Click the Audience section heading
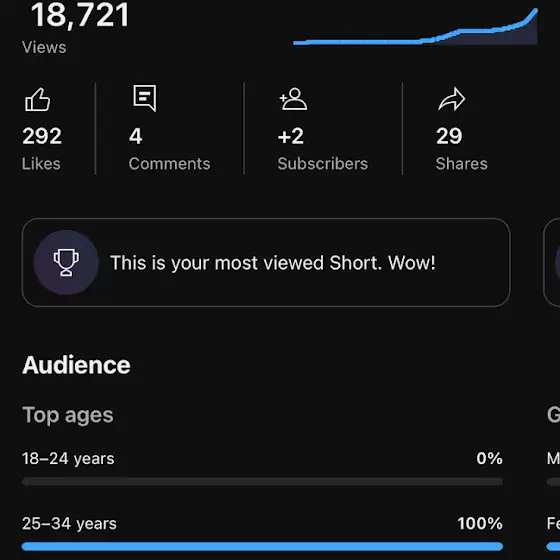The image size is (560, 560). (76, 365)
